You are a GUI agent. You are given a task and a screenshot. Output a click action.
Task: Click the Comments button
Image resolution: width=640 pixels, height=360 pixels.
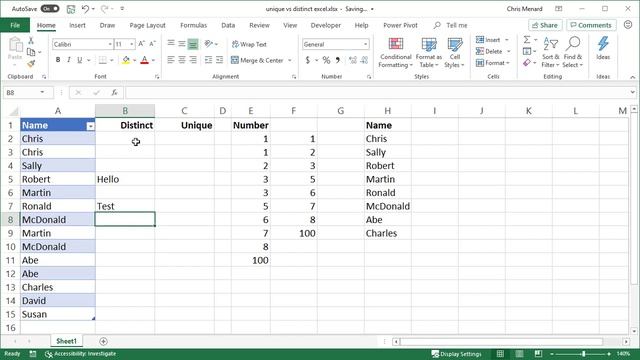click(x=591, y=25)
